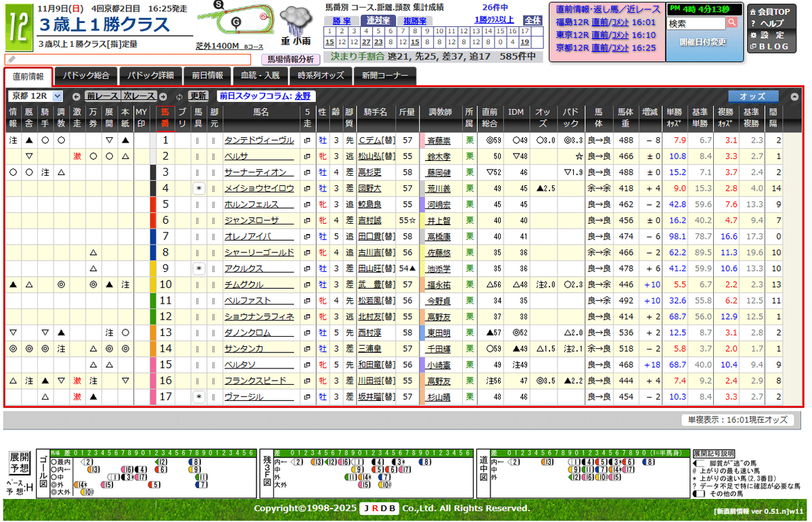Click the pencil icon on the memo field
This screenshot has height=522, width=812.
click(10, 59)
